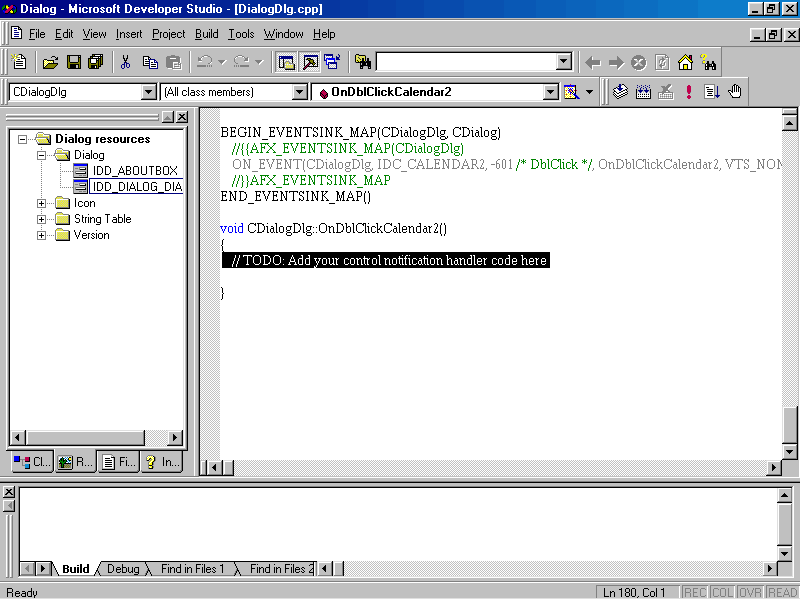Switch to the Debug output tab
The width and height of the screenshot is (800, 600).
(x=123, y=569)
